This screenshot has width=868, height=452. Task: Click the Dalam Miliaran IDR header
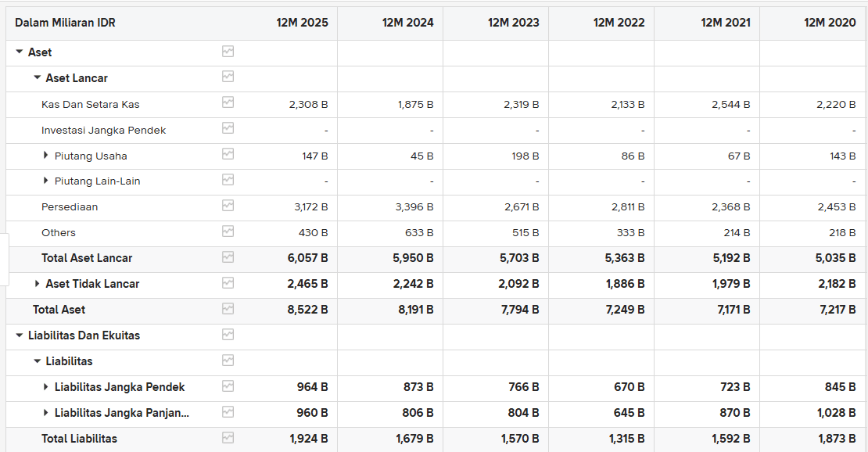point(66,23)
